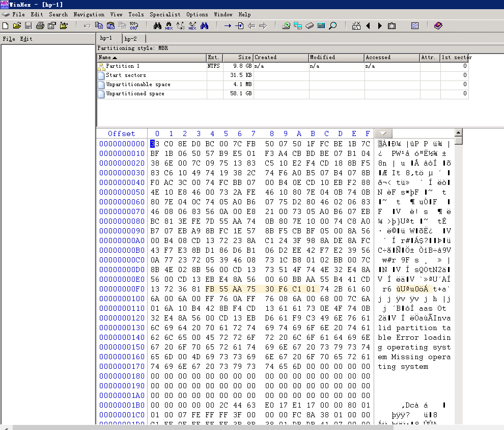This screenshot has width=504, height=430.
Task: Open the Options menu
Action: (x=197, y=14)
